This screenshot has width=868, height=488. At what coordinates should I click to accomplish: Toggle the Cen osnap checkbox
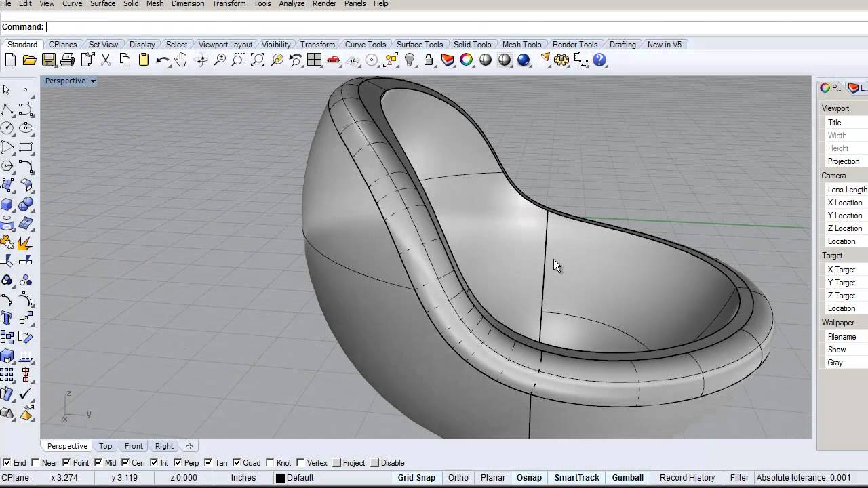[x=125, y=463]
